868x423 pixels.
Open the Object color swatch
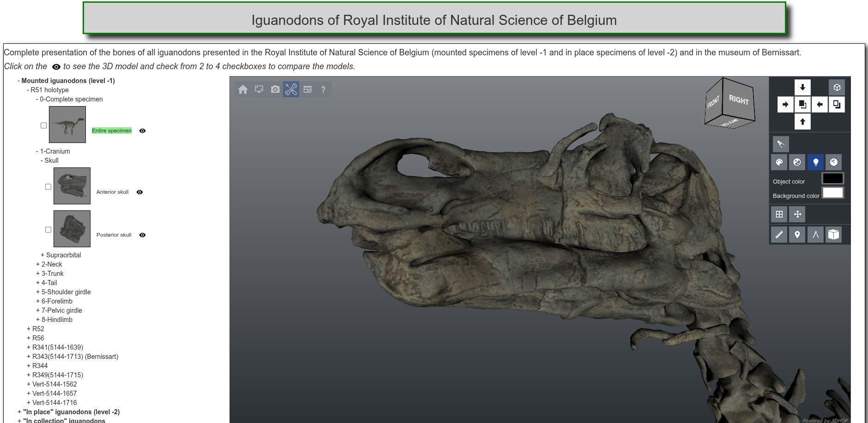833,179
